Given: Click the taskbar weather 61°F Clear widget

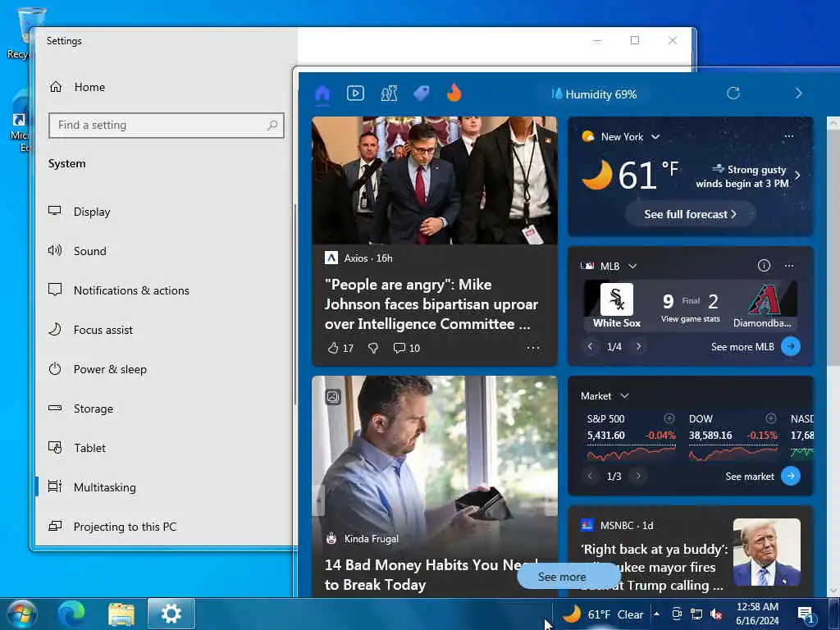Looking at the screenshot, I should (602, 614).
